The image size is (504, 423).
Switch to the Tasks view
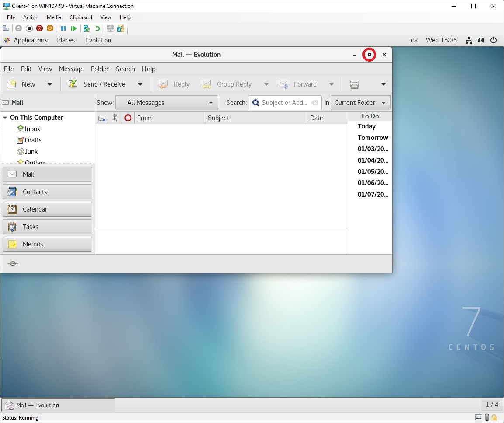48,227
